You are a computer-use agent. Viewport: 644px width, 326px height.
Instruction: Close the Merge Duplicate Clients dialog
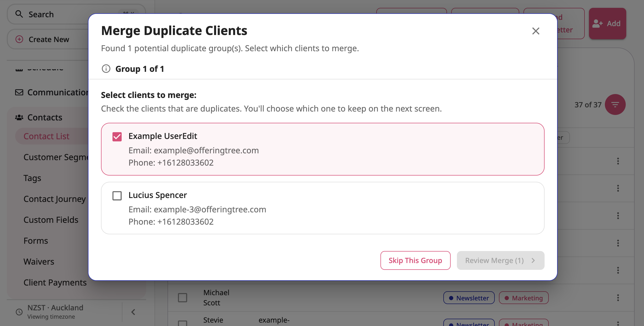536,31
